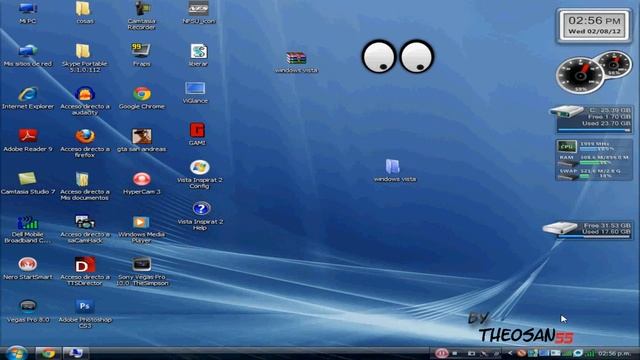640x360 pixels.
Task: Open the liberar desktop icon
Action: tap(199, 55)
